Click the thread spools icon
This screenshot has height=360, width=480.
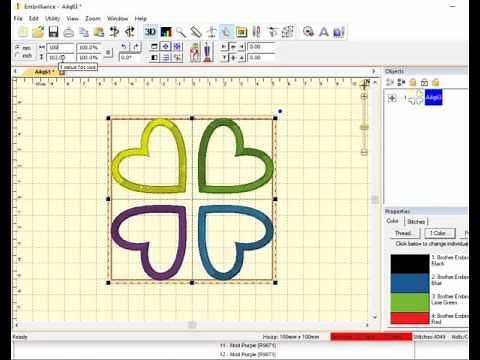(256, 32)
